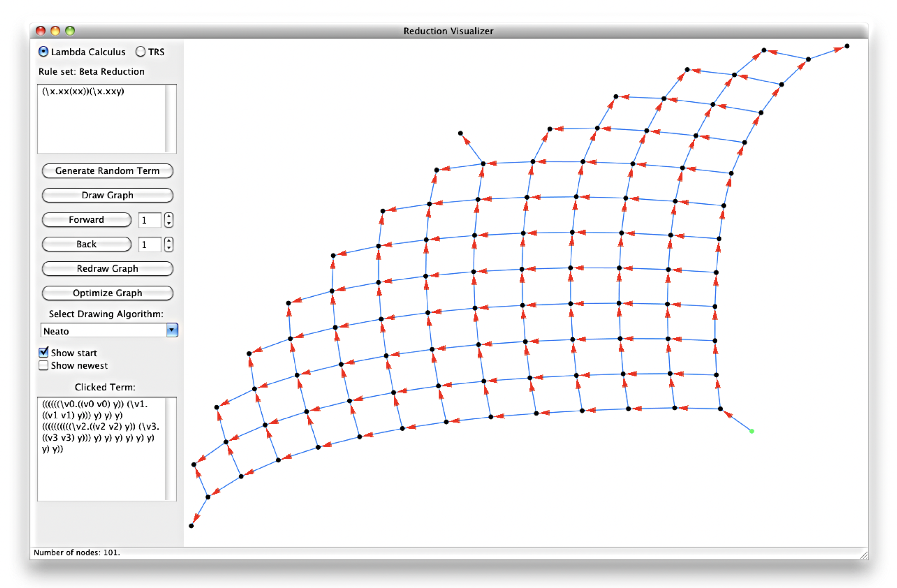Zoom the window with the green button
Screen dimensions: 897x588
click(70, 31)
